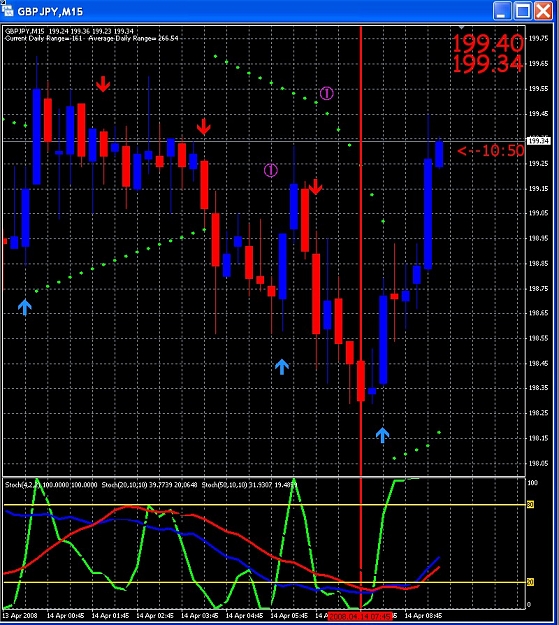Click the GBPJPY,M15 OHLC header line
Viewport: 559px width, 625px height.
[69, 31]
